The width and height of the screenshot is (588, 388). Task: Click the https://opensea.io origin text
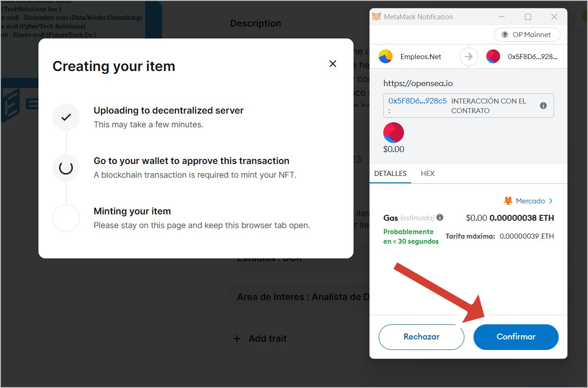click(x=418, y=83)
